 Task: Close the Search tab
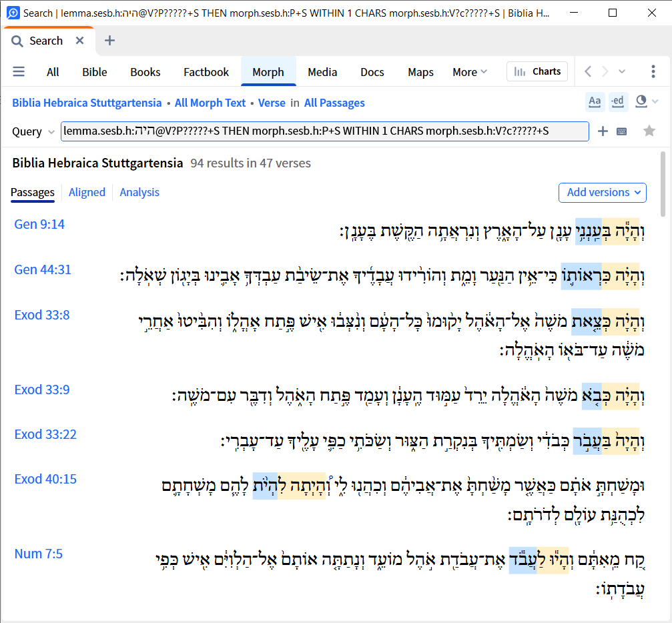[x=79, y=41]
